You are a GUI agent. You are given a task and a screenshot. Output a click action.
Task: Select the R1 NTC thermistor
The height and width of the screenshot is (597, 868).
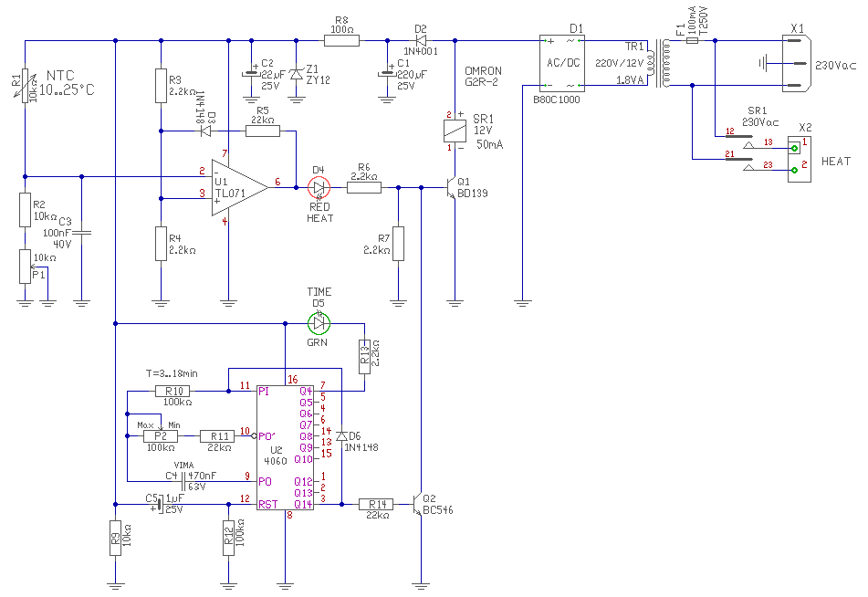[25, 86]
